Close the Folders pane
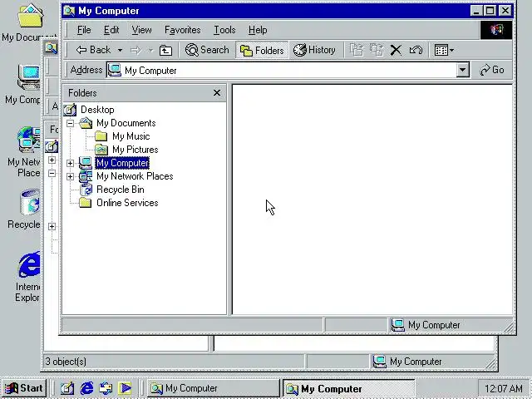 pos(217,92)
